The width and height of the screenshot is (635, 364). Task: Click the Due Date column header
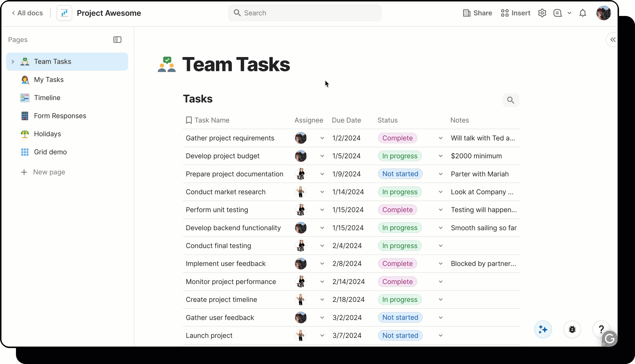pyautogui.click(x=346, y=120)
